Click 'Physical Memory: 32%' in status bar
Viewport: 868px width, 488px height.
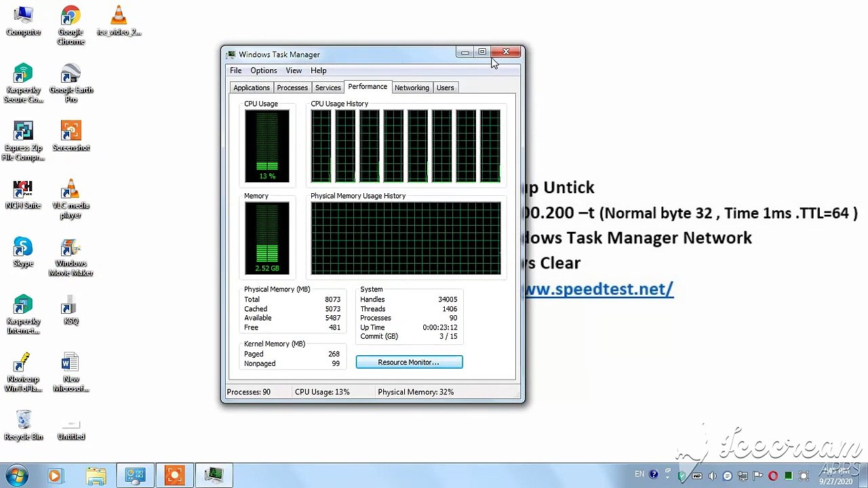point(416,392)
